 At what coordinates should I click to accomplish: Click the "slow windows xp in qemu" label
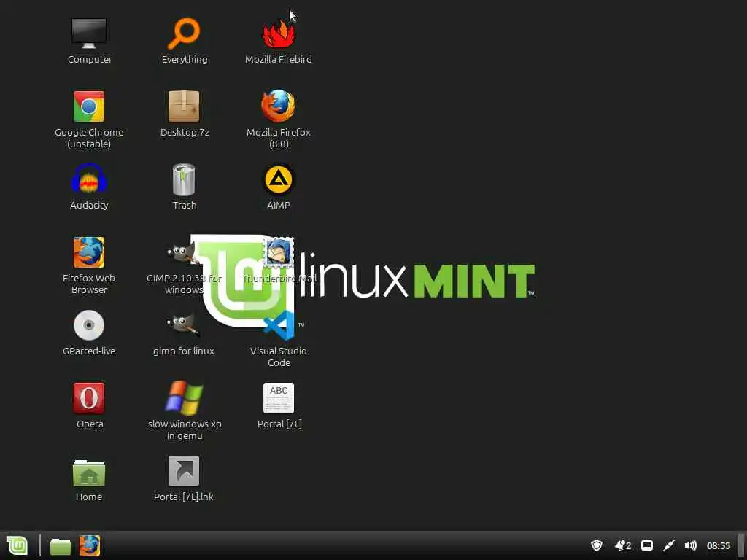[x=185, y=429]
